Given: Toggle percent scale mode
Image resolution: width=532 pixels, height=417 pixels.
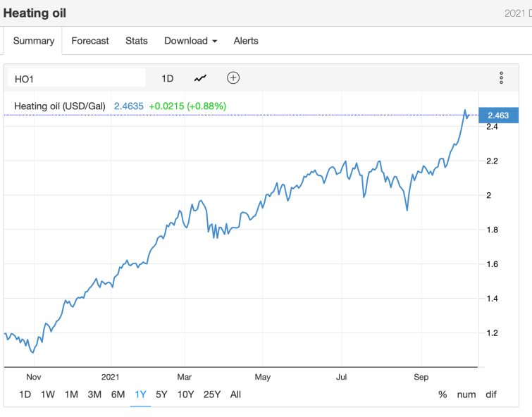Looking at the screenshot, I should (443, 394).
